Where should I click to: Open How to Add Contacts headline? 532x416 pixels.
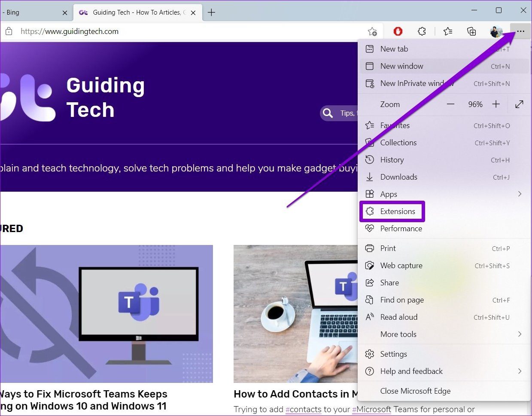296,394
